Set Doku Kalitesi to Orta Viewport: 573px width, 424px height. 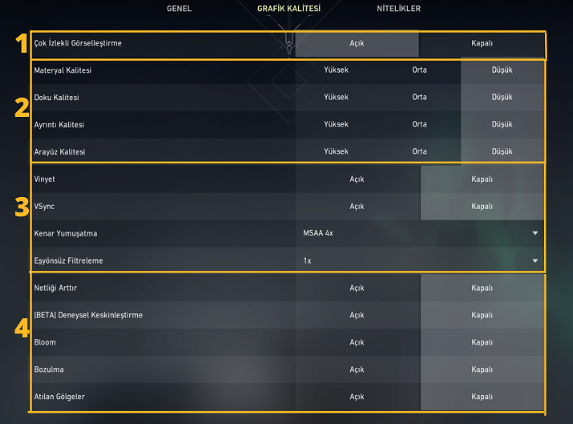pyautogui.click(x=420, y=97)
